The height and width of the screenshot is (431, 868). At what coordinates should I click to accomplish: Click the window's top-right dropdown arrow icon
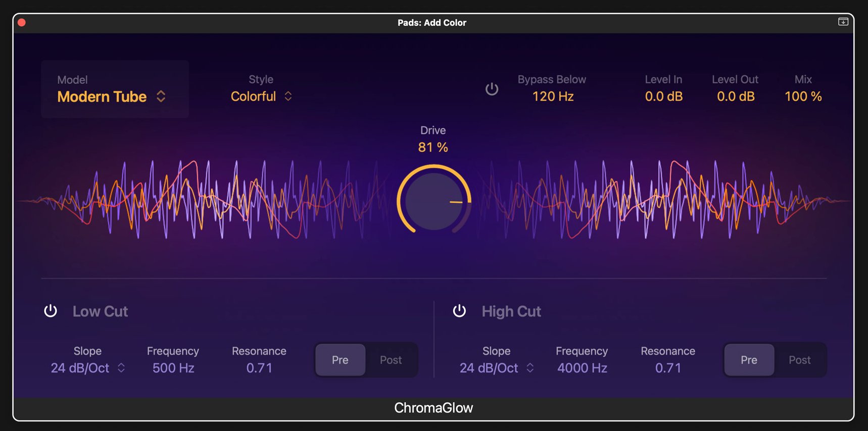coord(843,22)
